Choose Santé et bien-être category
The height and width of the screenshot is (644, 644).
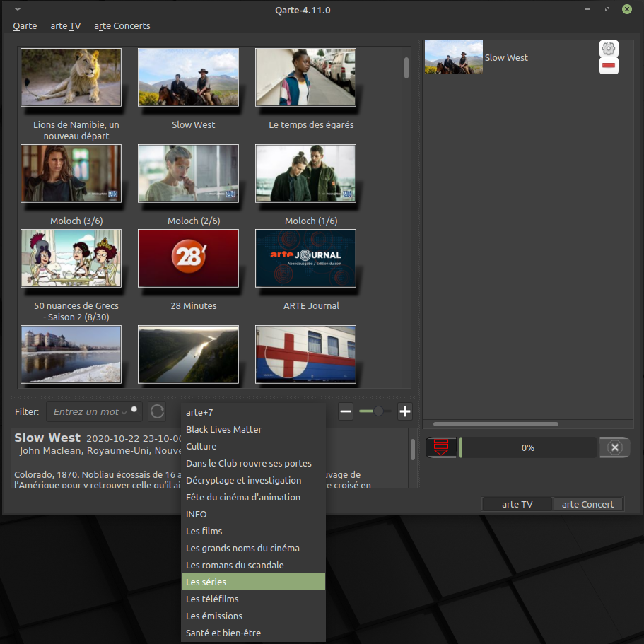(253, 633)
